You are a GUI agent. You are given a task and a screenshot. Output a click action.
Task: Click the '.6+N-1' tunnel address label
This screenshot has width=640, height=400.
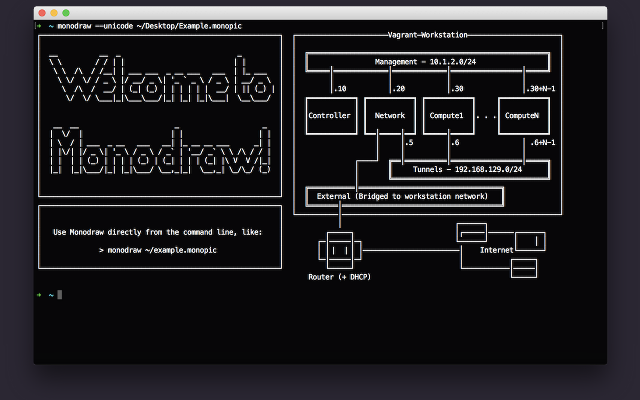[x=543, y=142]
